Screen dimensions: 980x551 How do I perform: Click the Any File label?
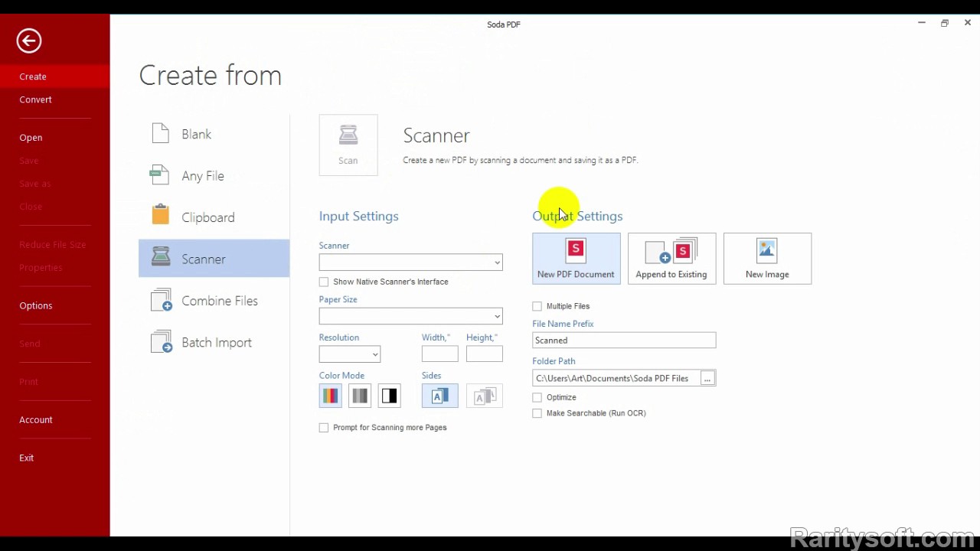click(x=203, y=176)
